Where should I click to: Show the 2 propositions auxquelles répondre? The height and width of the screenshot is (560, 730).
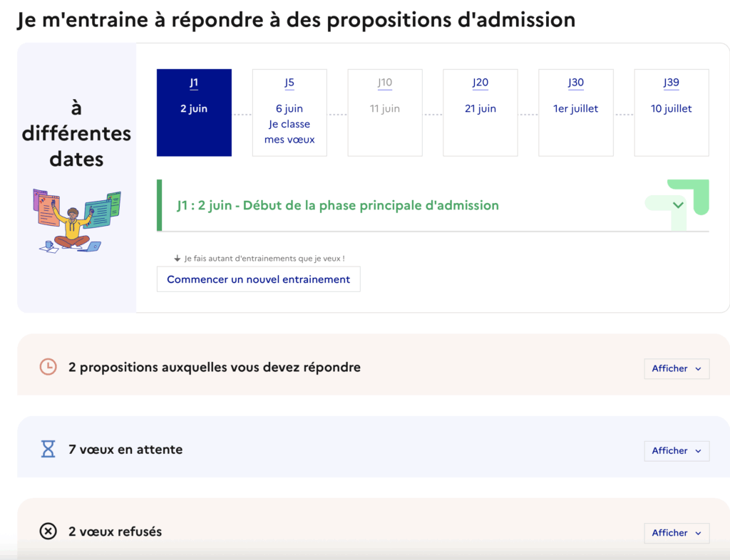(677, 368)
